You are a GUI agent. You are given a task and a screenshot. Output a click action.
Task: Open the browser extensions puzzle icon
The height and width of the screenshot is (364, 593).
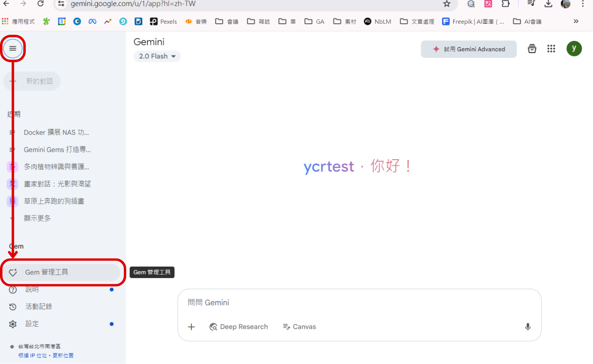pos(505,4)
